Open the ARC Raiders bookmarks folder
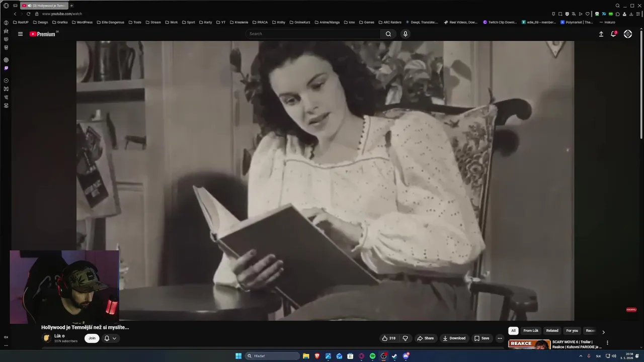This screenshot has width=644, height=362. tap(390, 22)
